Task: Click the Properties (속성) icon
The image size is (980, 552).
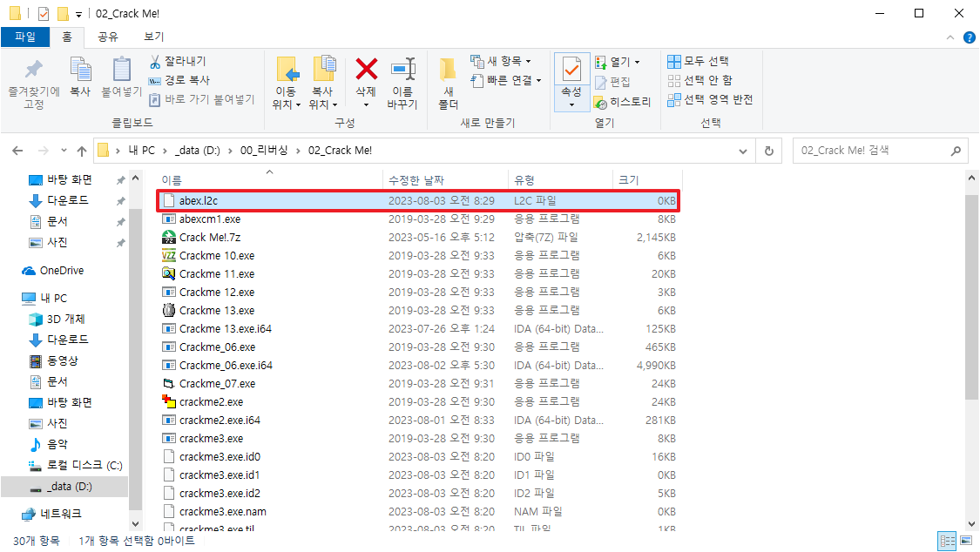Action: click(x=571, y=70)
